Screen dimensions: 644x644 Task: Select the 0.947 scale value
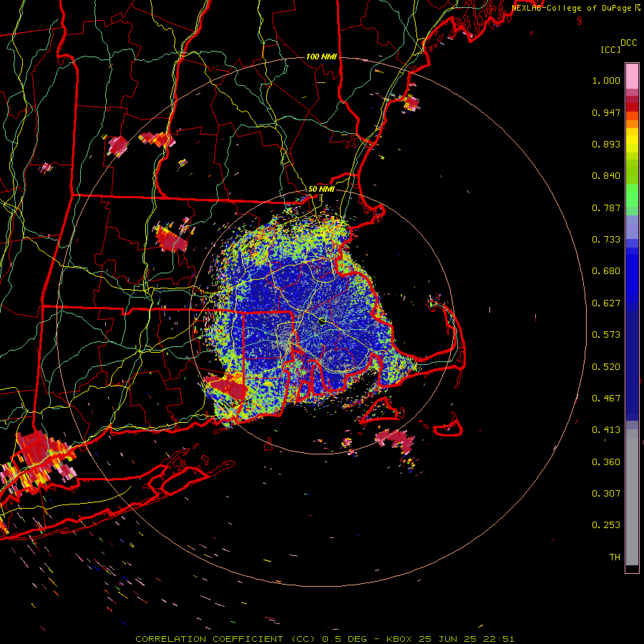[606, 112]
